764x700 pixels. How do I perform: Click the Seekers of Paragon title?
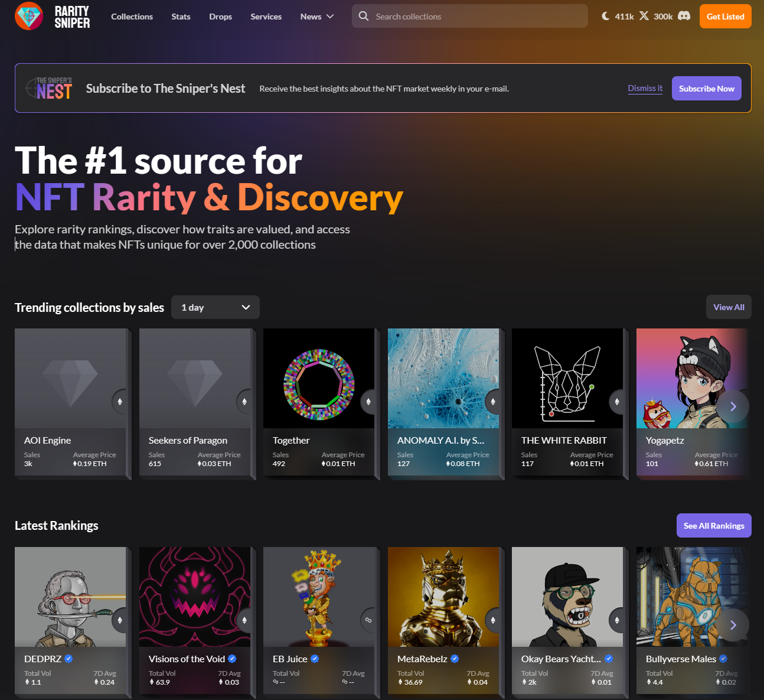point(188,440)
